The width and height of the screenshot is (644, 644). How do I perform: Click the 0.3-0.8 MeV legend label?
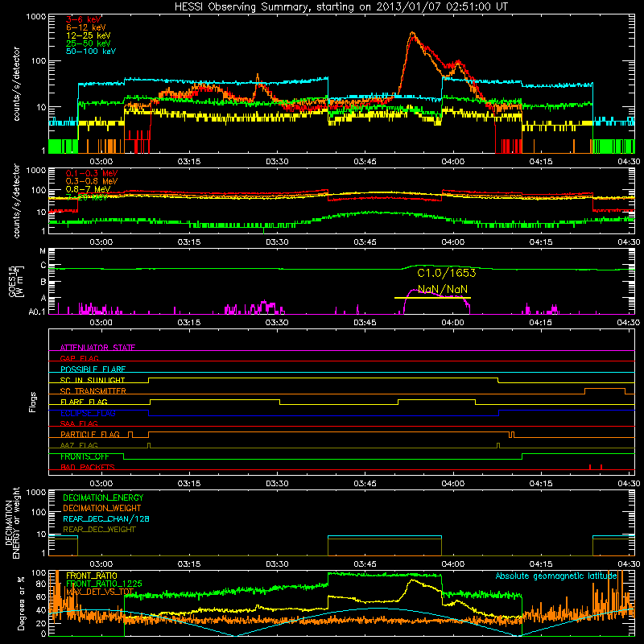click(x=92, y=181)
